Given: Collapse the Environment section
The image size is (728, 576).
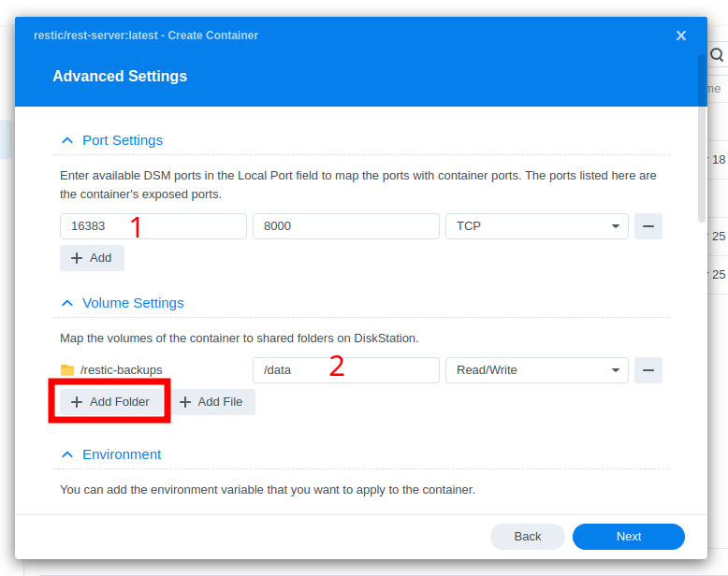Looking at the screenshot, I should tap(67, 454).
